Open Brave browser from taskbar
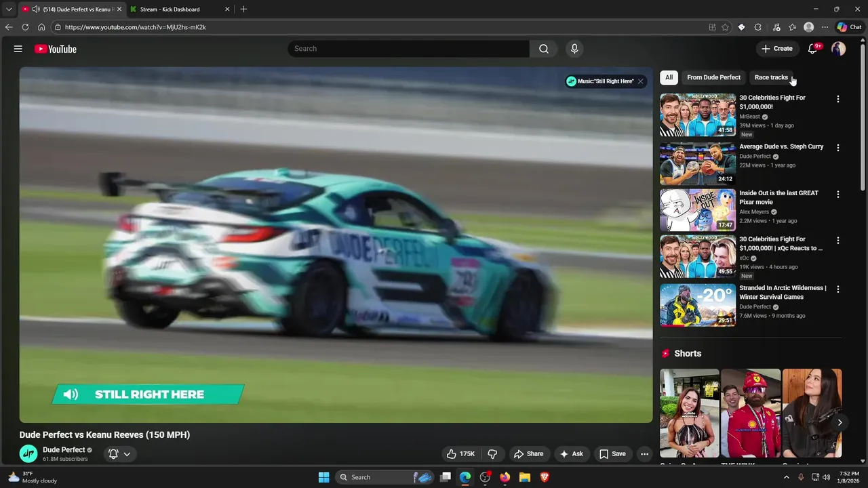 tap(544, 477)
